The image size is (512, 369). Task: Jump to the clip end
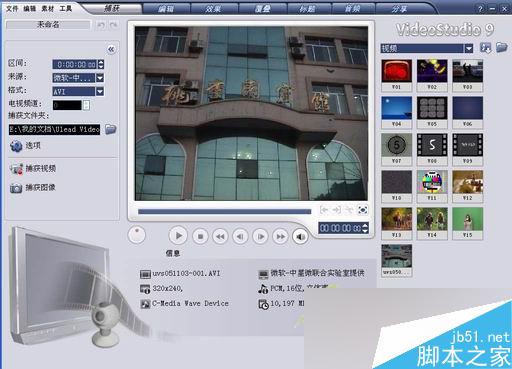click(280, 237)
